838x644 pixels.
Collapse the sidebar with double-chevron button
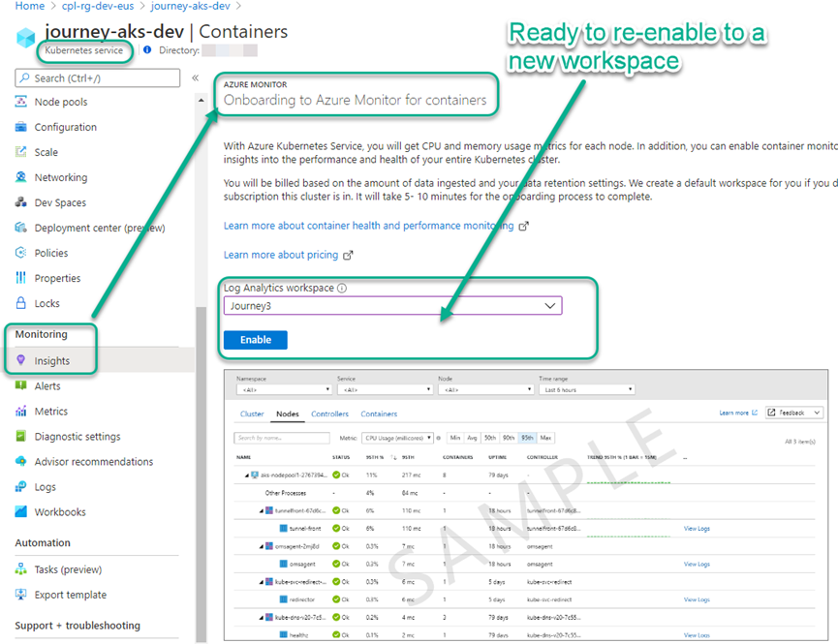coord(195,77)
